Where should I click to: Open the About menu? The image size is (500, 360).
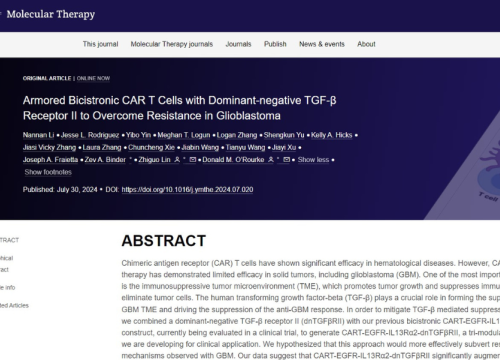(366, 44)
